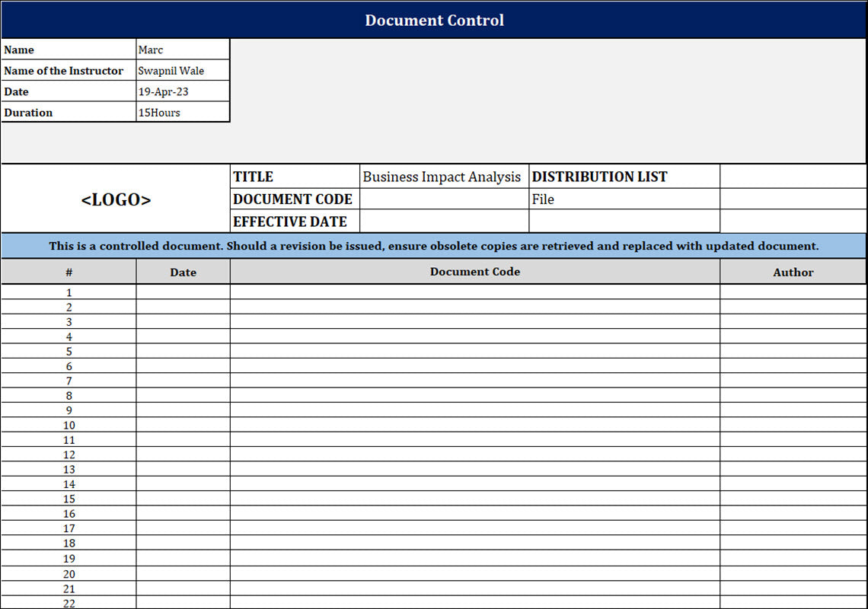Click the # column header
868x609 pixels.
pyautogui.click(x=69, y=272)
